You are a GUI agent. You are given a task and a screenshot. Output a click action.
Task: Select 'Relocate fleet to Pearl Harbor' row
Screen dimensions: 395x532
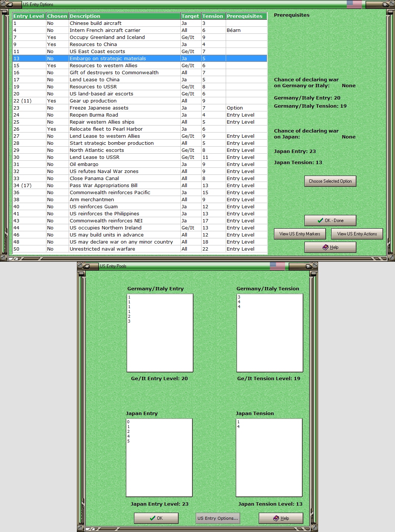click(x=140, y=129)
